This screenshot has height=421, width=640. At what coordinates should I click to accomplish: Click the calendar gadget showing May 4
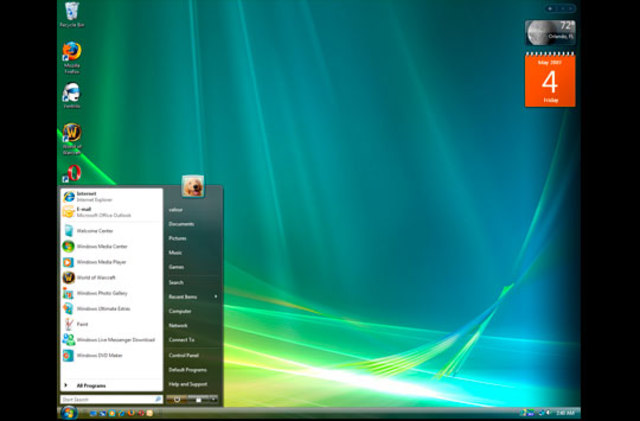(550, 79)
